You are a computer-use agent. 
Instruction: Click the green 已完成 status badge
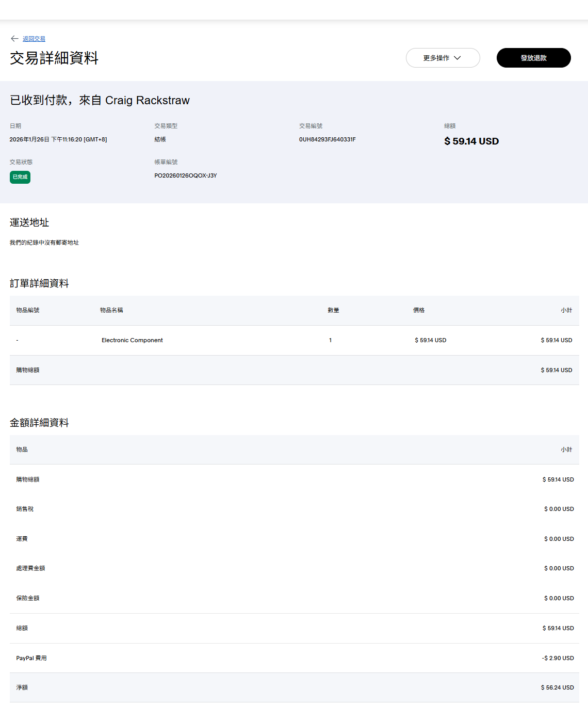pos(20,177)
